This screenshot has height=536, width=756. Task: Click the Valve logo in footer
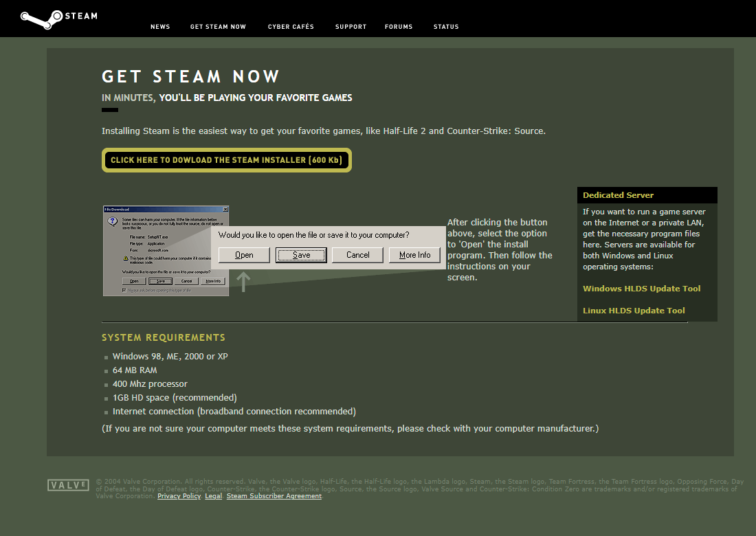point(69,485)
